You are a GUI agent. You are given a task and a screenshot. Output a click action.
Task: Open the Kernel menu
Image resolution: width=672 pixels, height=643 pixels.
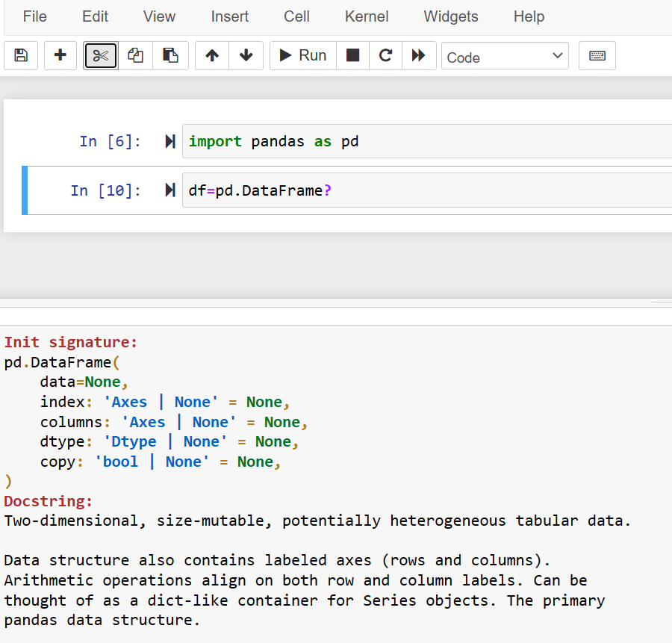pyautogui.click(x=366, y=16)
